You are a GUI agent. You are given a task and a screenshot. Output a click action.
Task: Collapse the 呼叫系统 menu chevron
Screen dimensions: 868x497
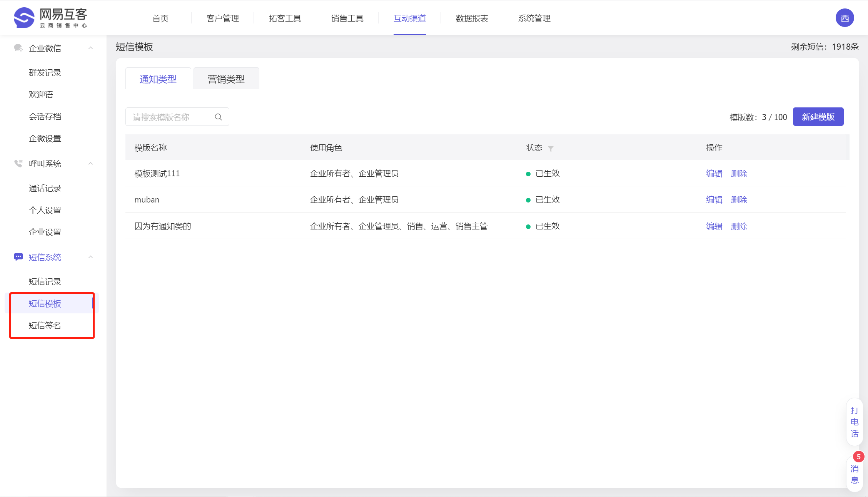click(90, 163)
